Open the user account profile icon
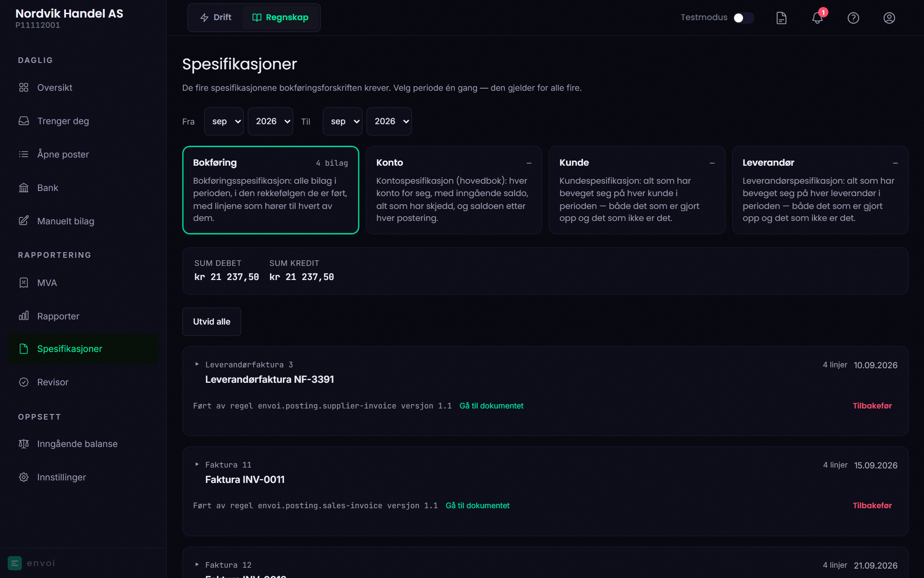The height and width of the screenshot is (578, 924). [889, 18]
